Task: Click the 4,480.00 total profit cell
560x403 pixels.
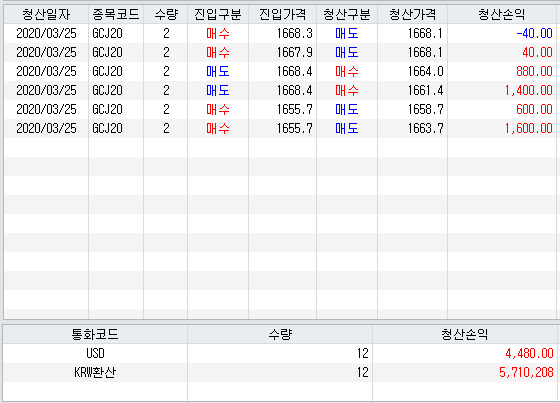Action: tap(465, 353)
